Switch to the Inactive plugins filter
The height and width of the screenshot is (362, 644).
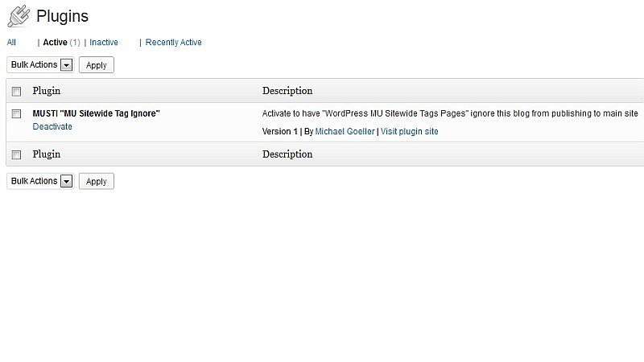pos(104,43)
